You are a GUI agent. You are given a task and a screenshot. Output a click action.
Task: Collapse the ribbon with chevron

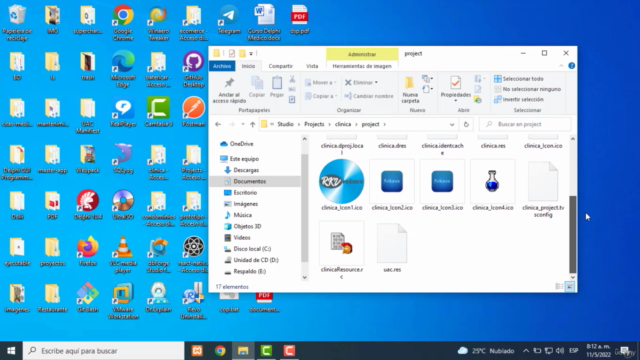[561, 66]
